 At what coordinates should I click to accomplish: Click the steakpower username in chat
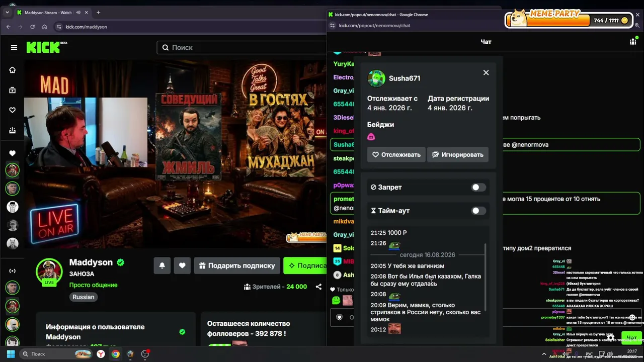click(x=344, y=158)
